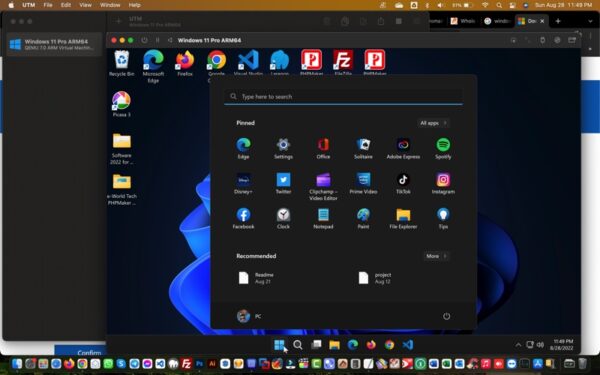Viewport: 600px width, 375px height.
Task: Open Visual Studio Code on the taskbar
Action: click(x=408, y=345)
